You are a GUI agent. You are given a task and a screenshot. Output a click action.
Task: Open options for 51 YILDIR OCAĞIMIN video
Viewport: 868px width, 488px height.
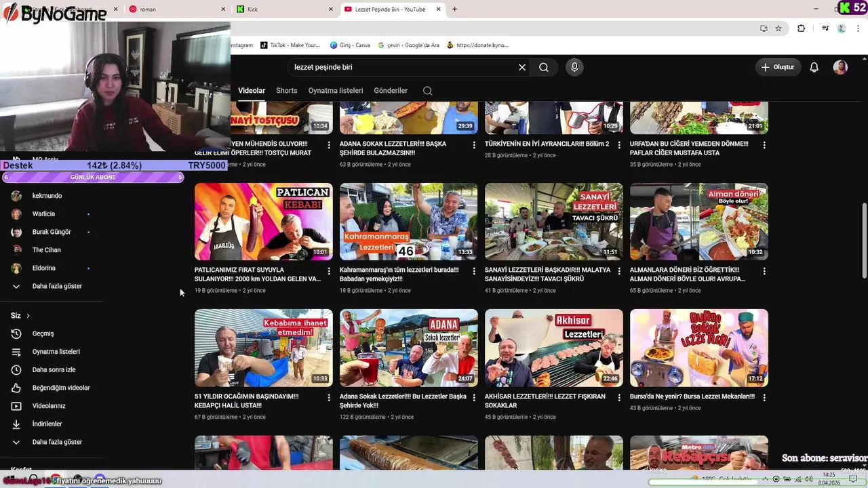point(329,397)
